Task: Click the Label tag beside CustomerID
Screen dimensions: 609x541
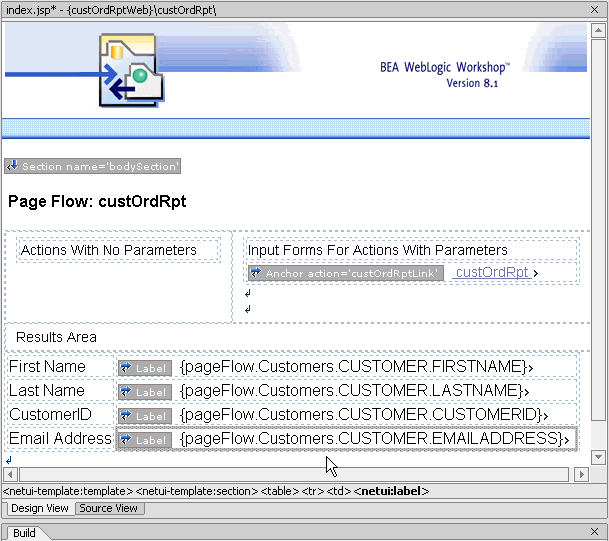Action: (x=145, y=416)
